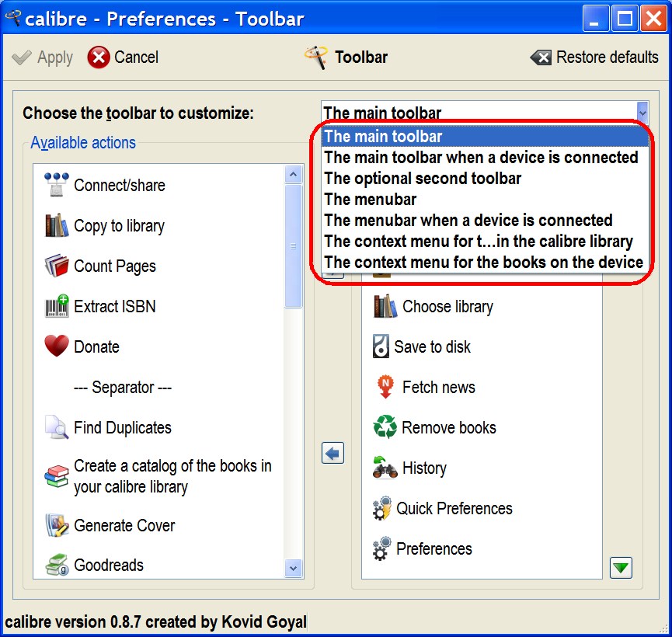Viewport: 672px width, 637px height.
Task: Select the Copy to library bookshelf icon
Action: click(x=57, y=225)
